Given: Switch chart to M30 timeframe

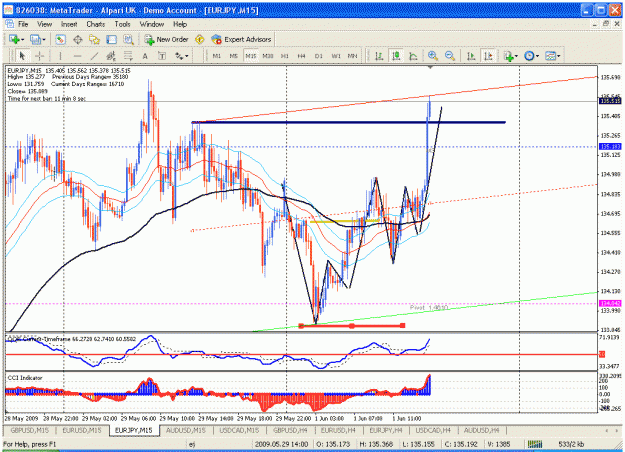Looking at the screenshot, I should click(x=268, y=56).
